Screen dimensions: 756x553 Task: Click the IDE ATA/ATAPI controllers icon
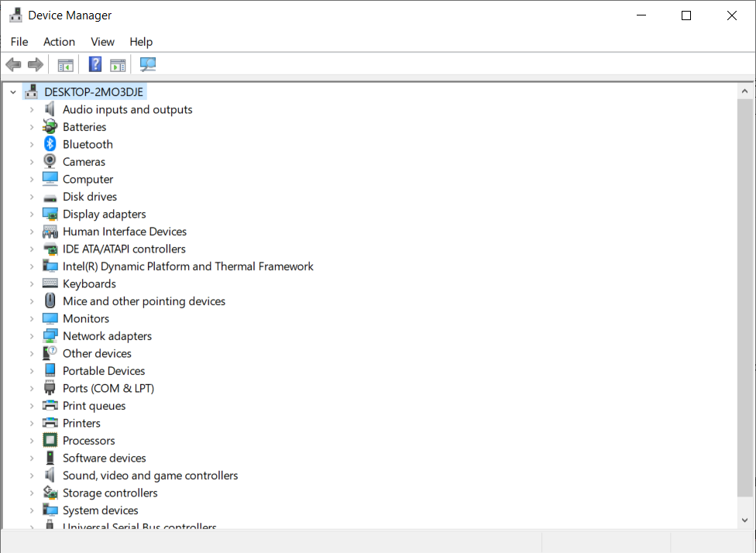pyautogui.click(x=50, y=249)
